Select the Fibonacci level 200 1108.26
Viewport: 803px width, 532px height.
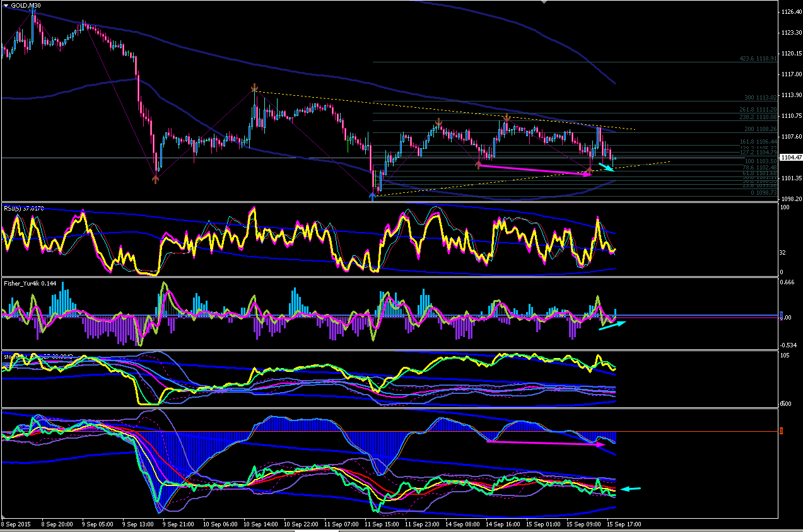761,129
